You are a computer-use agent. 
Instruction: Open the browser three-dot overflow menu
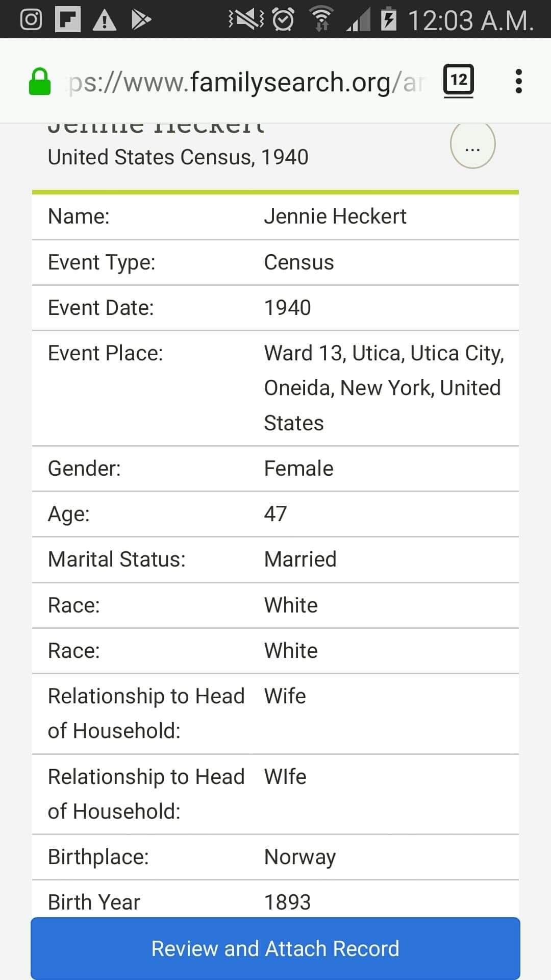tap(518, 81)
